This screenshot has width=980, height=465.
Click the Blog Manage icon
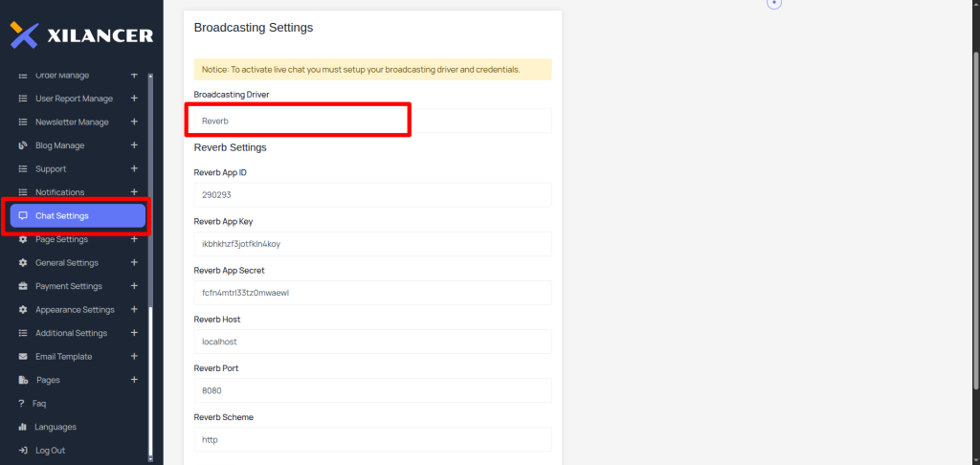pos(23,145)
